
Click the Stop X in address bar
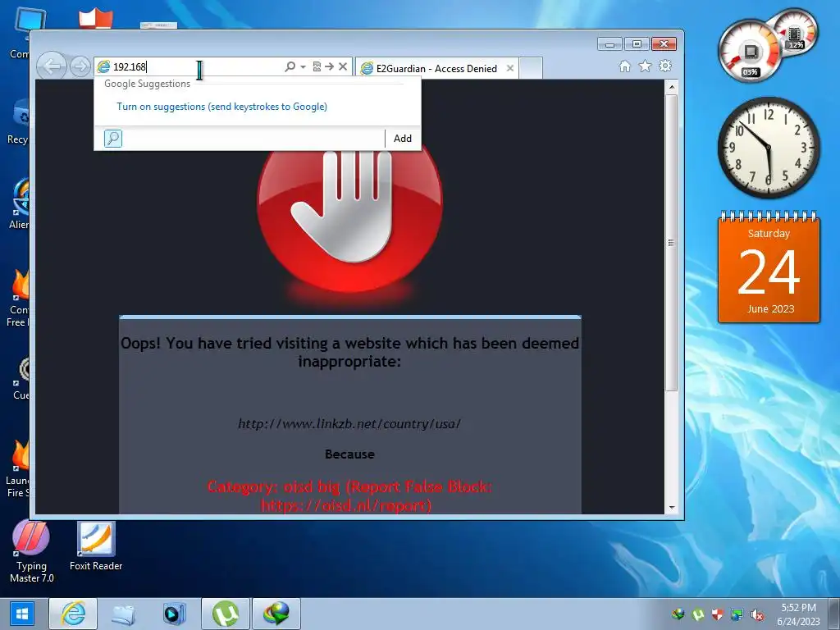click(x=343, y=66)
